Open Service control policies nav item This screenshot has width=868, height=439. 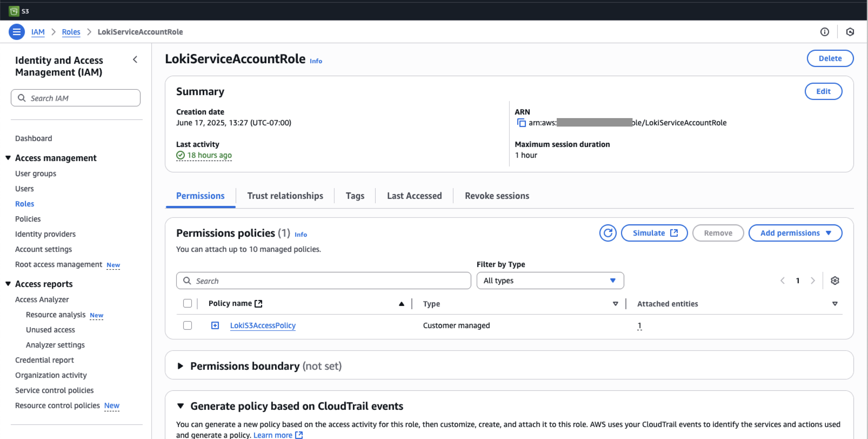click(54, 390)
